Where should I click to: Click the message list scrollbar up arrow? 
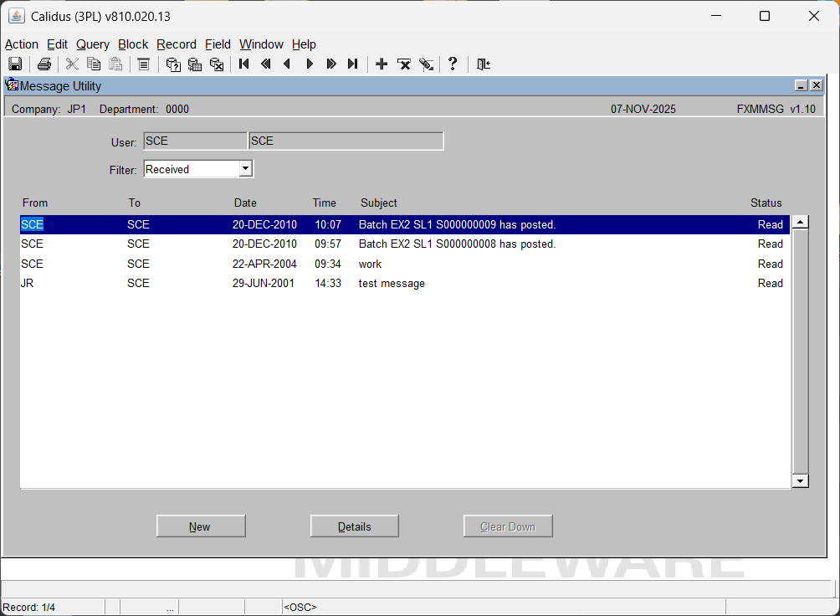click(x=800, y=223)
